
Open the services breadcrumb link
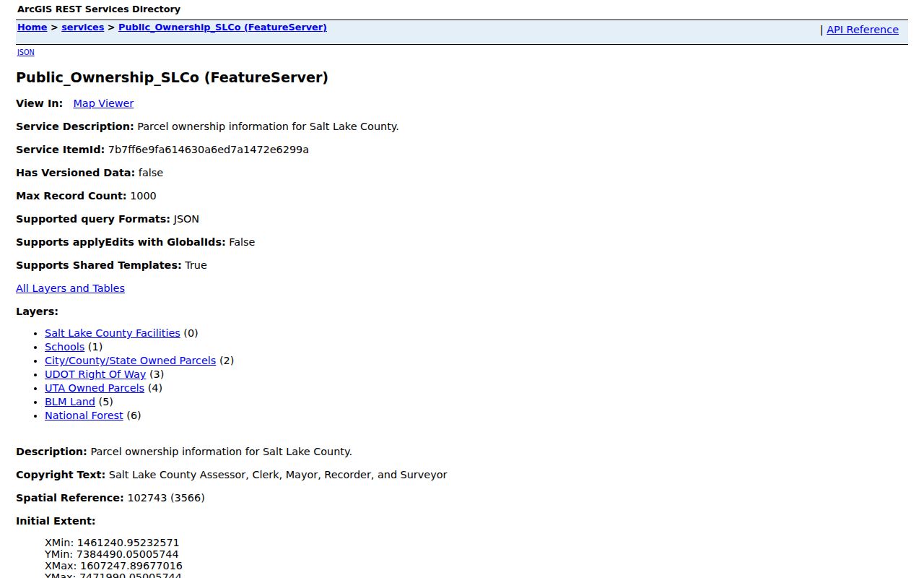[82, 27]
